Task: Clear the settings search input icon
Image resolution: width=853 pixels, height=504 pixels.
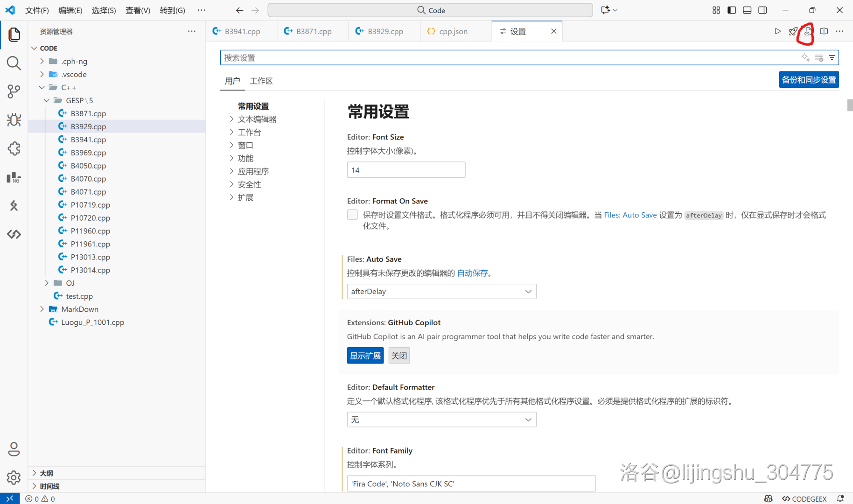Action: [x=819, y=57]
